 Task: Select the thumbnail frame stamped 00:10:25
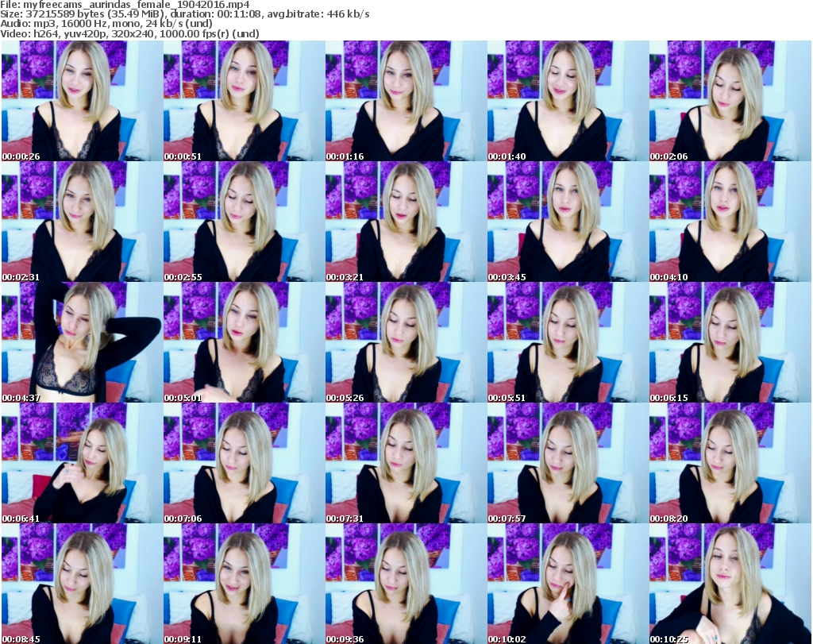pos(730,584)
